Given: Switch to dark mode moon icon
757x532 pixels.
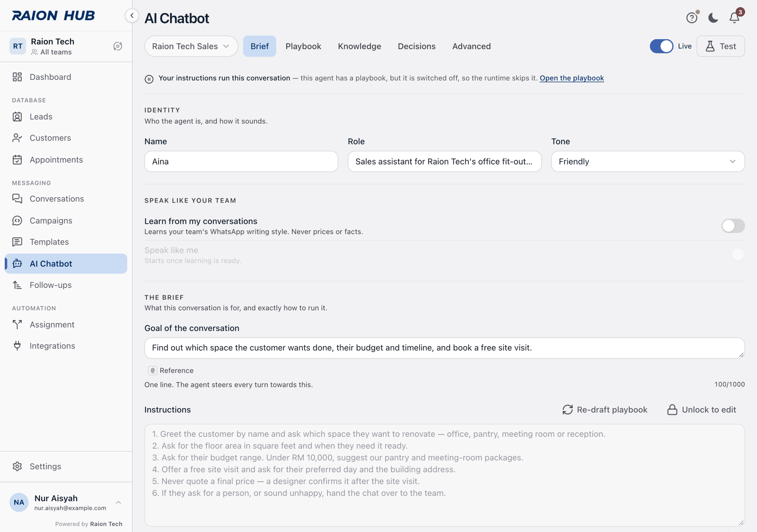Looking at the screenshot, I should pos(713,17).
